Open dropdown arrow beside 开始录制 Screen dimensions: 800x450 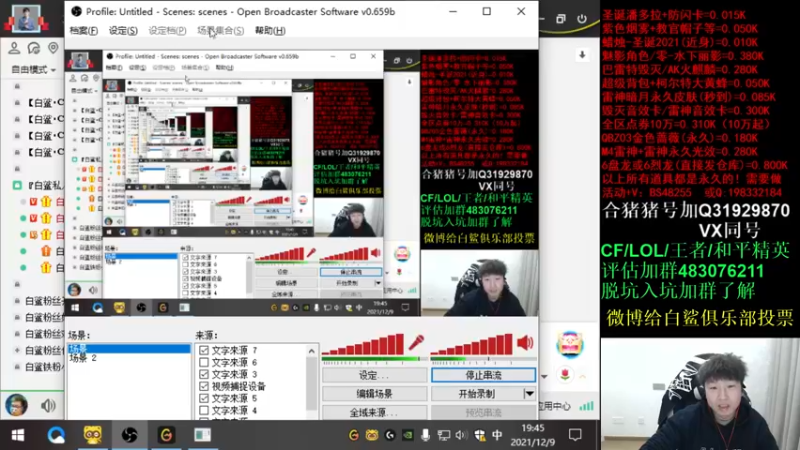(530, 394)
